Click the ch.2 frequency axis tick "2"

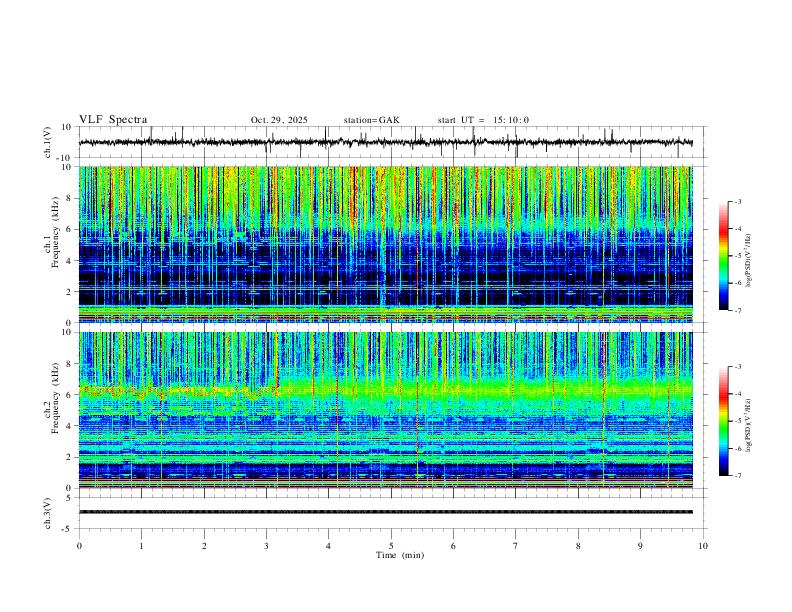click(x=69, y=457)
